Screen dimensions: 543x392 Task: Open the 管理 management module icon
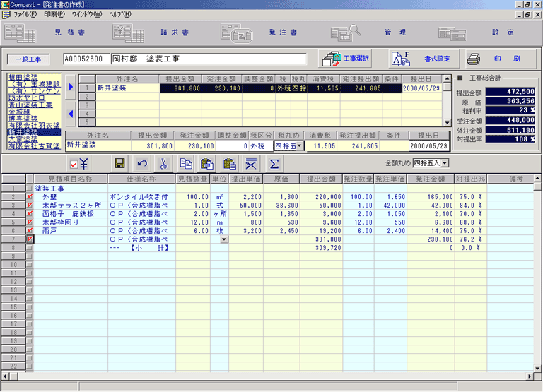click(x=345, y=33)
